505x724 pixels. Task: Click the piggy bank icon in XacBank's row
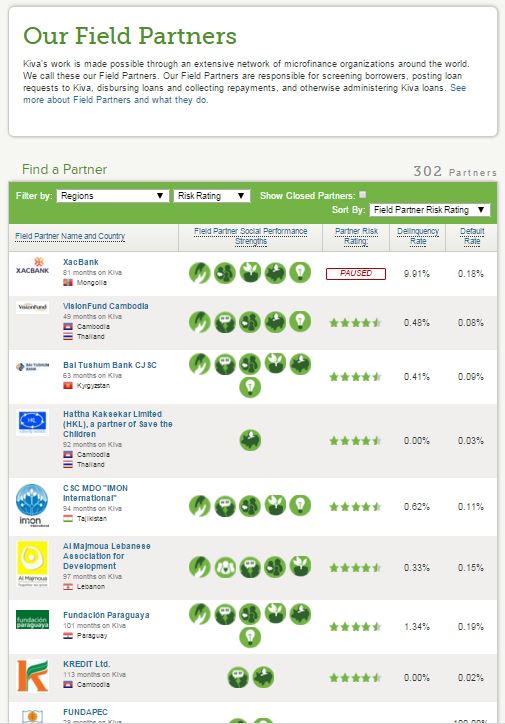(275, 272)
